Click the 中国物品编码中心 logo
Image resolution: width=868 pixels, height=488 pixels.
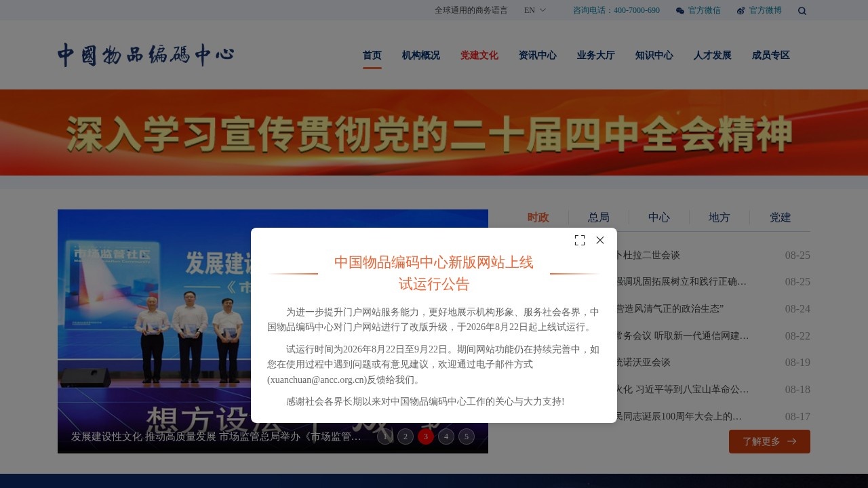tap(146, 55)
